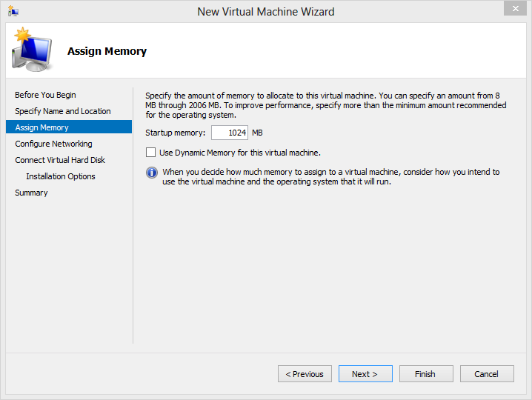Select the highlighted Assign Memory step in the sidebar
The width and height of the screenshot is (532, 400).
pyautogui.click(x=42, y=127)
